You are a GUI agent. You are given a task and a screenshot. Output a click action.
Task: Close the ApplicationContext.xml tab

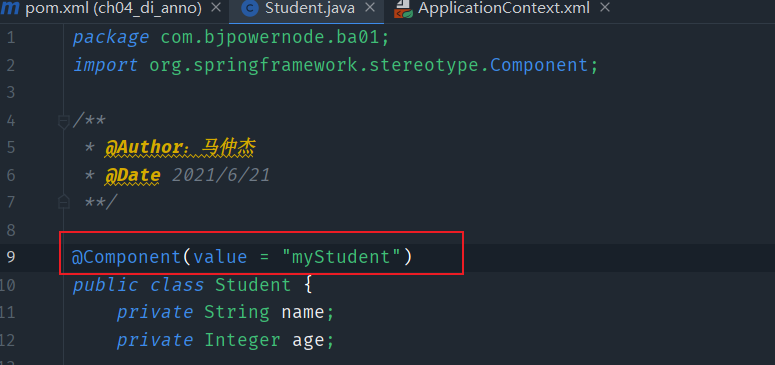[604, 8]
